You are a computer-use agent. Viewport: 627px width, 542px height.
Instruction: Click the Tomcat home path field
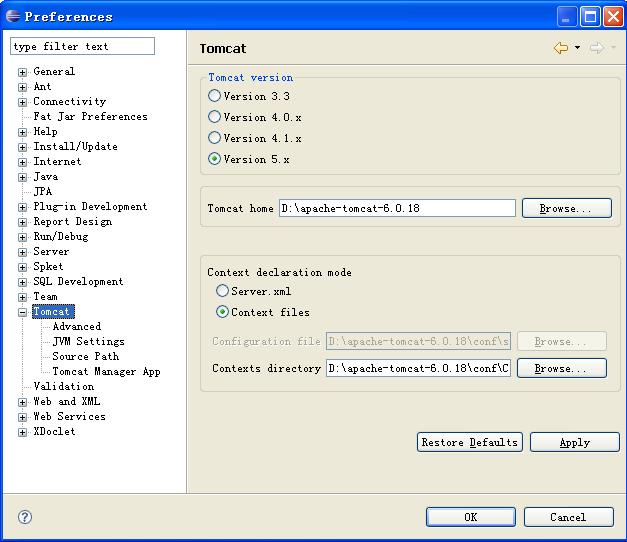coord(397,208)
